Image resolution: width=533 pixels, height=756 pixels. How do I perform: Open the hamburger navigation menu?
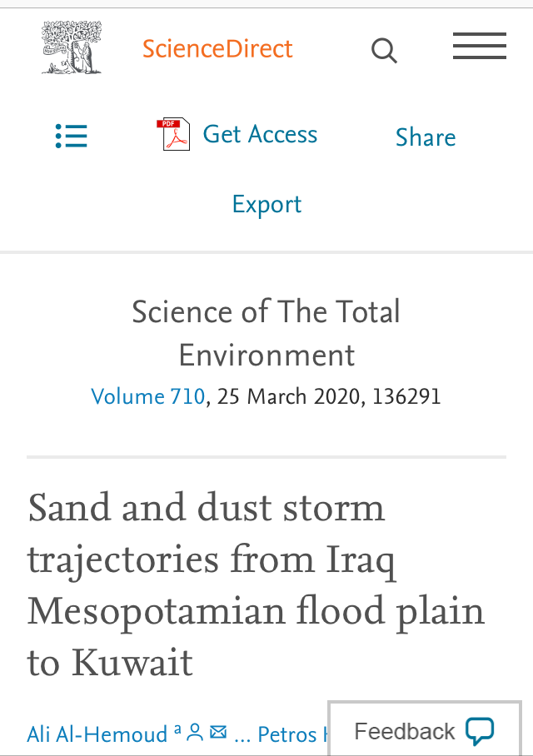[479, 47]
